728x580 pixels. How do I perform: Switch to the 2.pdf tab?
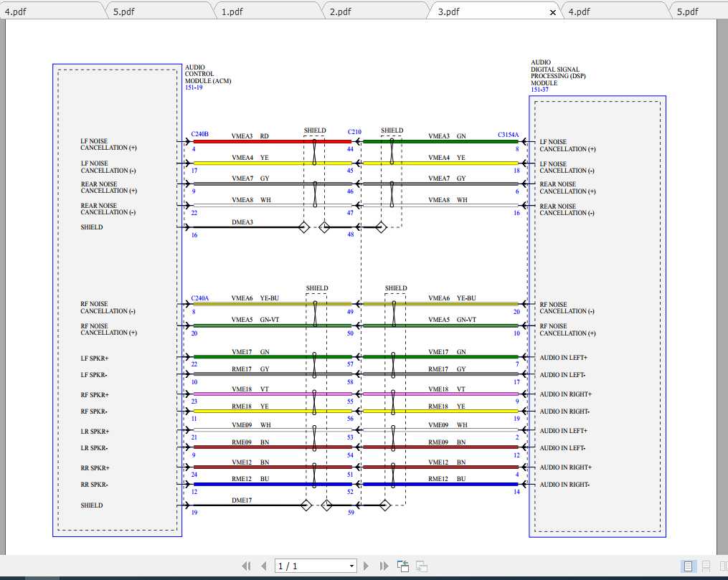(x=340, y=11)
